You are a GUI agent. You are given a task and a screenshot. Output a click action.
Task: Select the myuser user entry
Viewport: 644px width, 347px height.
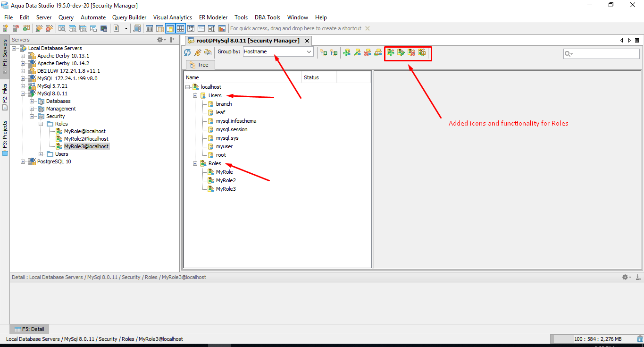click(x=224, y=146)
